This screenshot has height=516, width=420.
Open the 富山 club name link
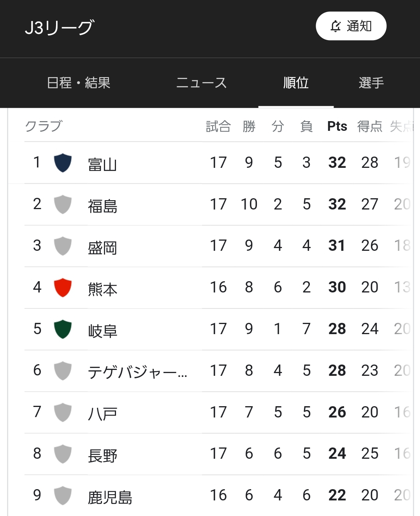pos(102,165)
